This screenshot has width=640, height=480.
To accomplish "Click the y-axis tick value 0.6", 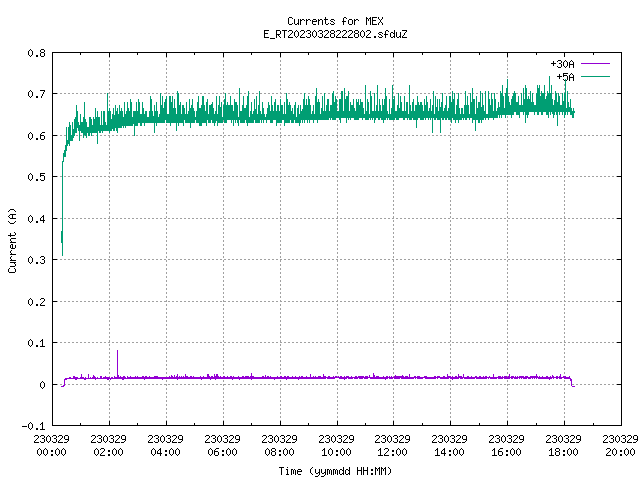I will click(36, 136).
